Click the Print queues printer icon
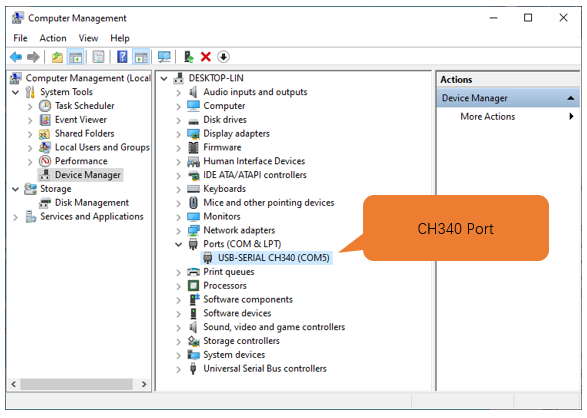587x418 pixels. click(193, 272)
